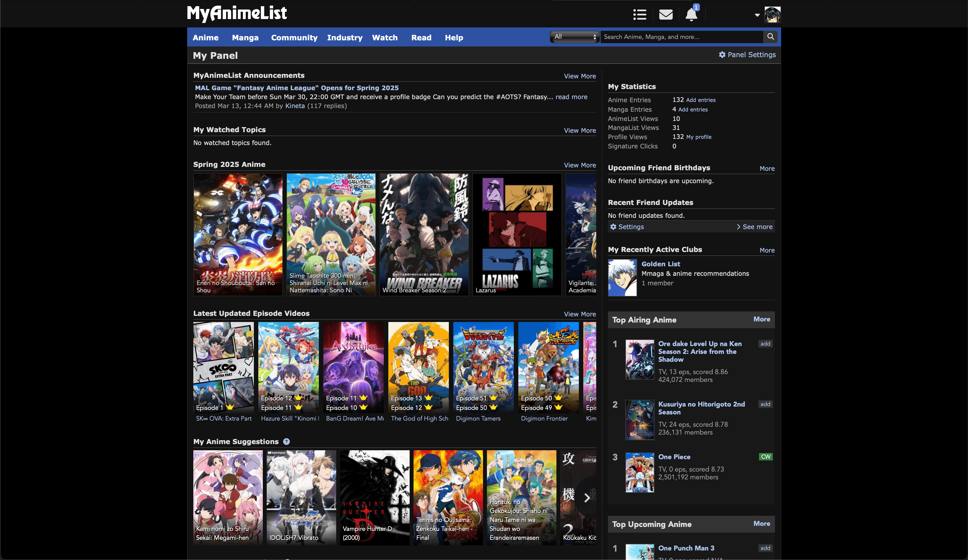Click the search magnifier button
968x560 pixels.
pyautogui.click(x=770, y=36)
